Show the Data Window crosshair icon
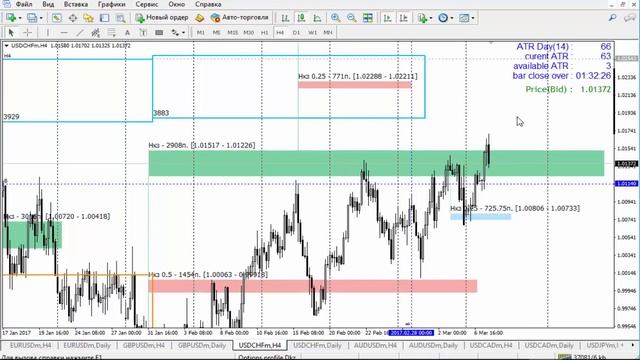 pyautogui.click(x=73, y=18)
